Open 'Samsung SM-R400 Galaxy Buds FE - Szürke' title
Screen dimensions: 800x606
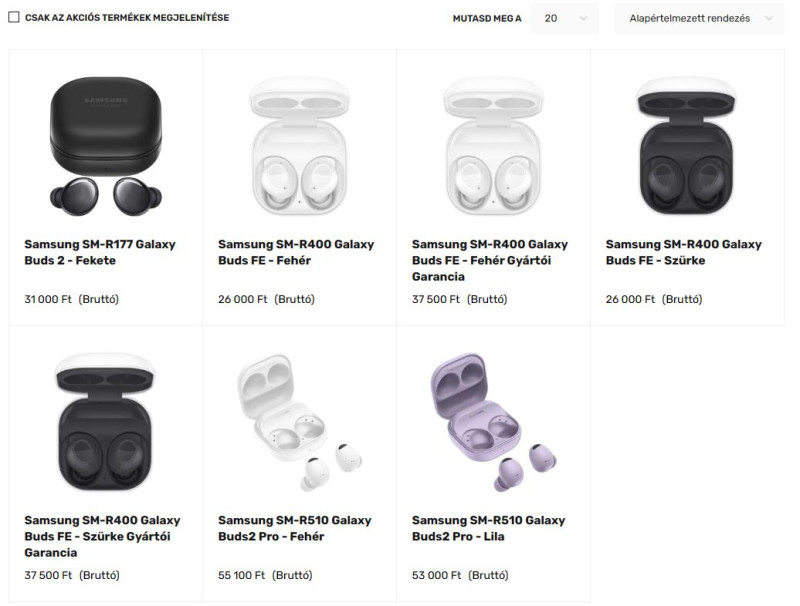(x=684, y=252)
